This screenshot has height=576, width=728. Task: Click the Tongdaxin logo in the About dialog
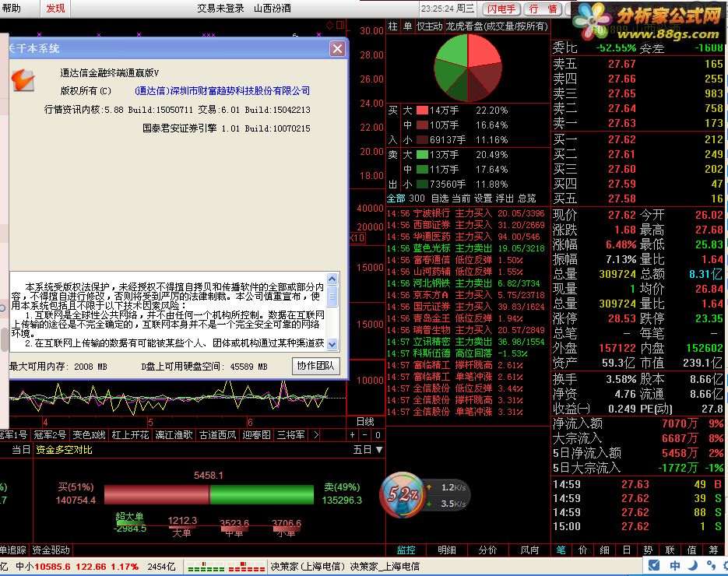[23, 80]
